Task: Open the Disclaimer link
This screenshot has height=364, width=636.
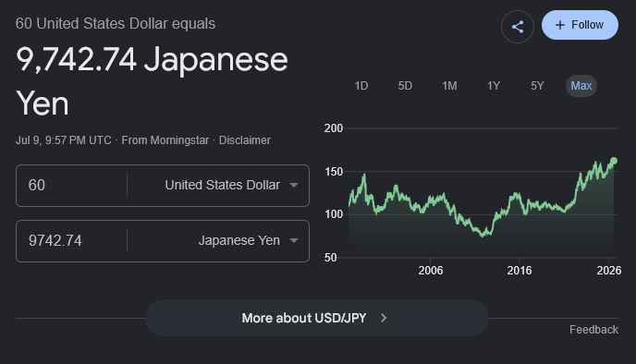Action: point(245,140)
